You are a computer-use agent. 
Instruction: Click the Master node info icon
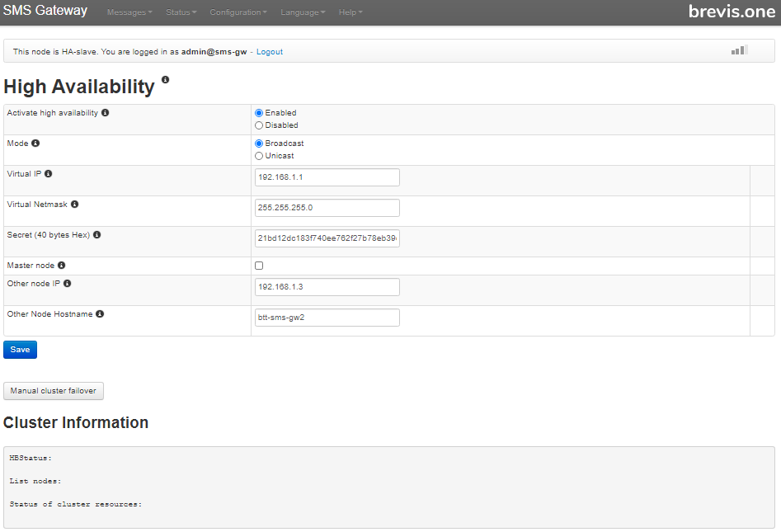coord(61,266)
